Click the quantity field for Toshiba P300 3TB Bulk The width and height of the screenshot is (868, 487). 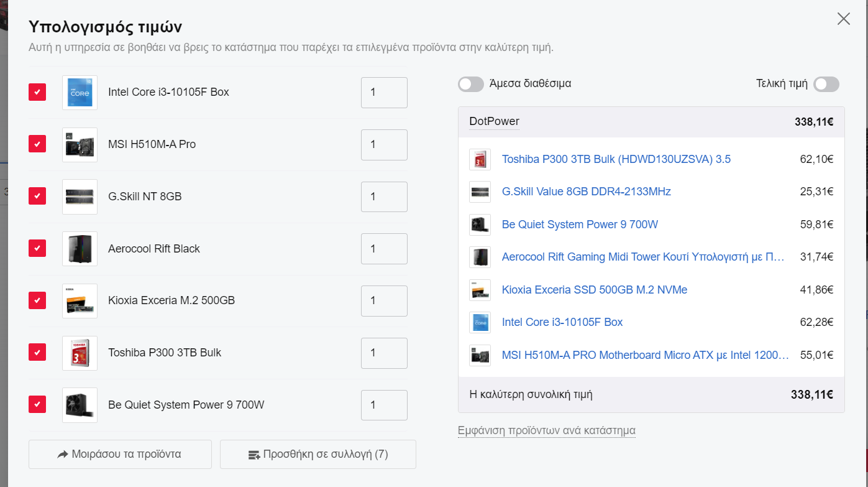click(384, 353)
